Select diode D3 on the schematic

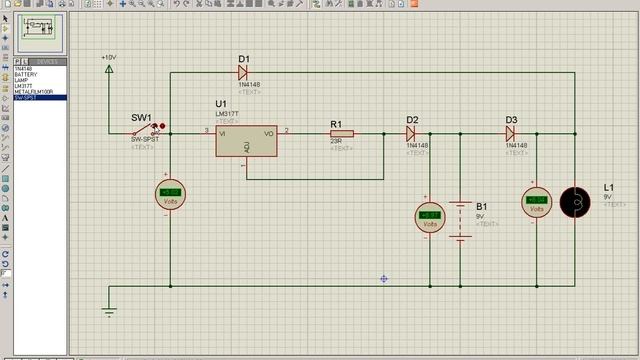tap(510, 133)
